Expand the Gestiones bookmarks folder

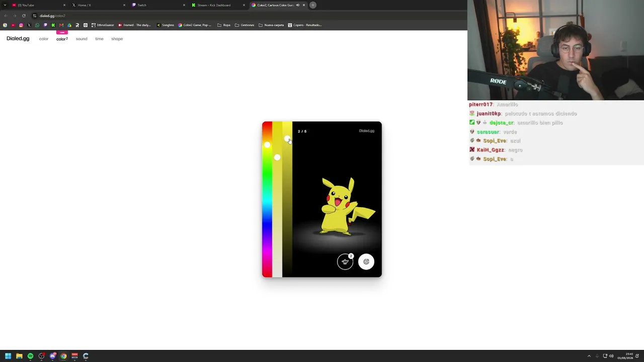pyautogui.click(x=245, y=25)
